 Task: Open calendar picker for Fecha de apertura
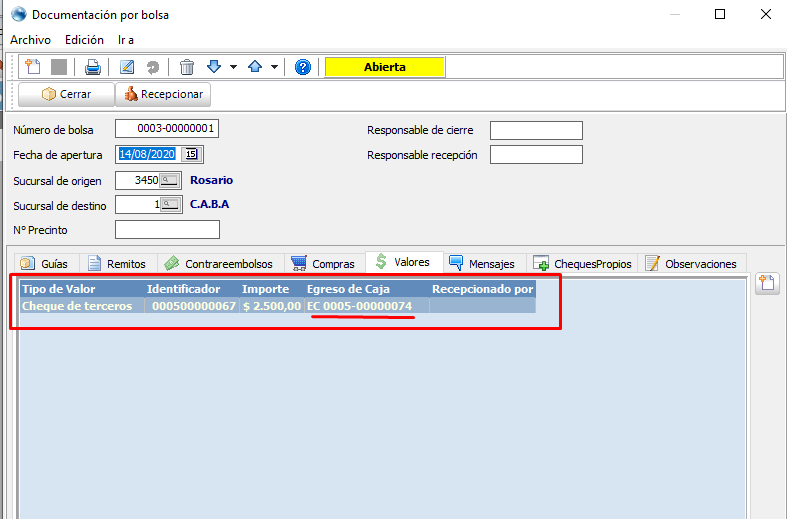tap(191, 154)
